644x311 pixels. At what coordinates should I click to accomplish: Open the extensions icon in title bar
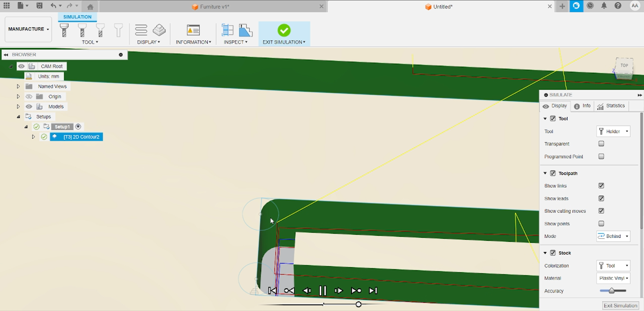pyautogui.click(x=576, y=6)
